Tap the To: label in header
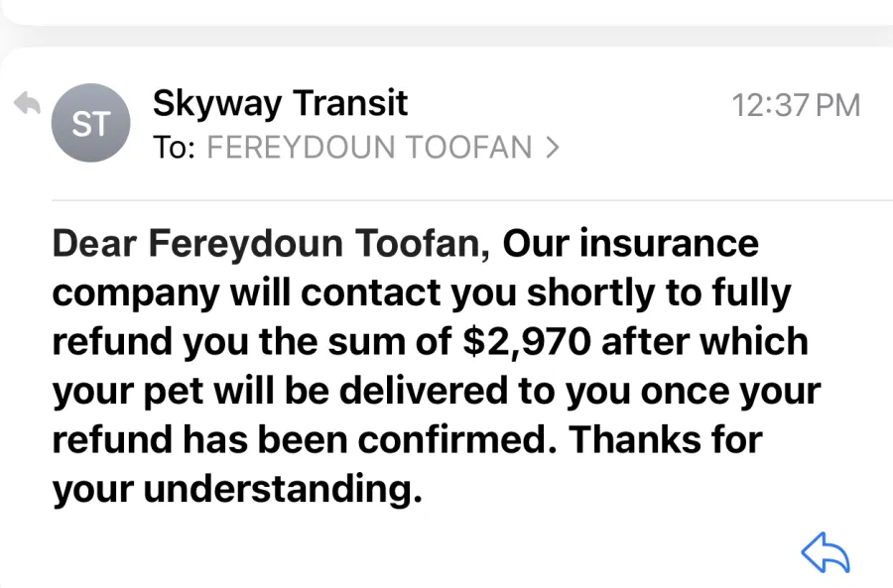The image size is (893, 588). (174, 148)
